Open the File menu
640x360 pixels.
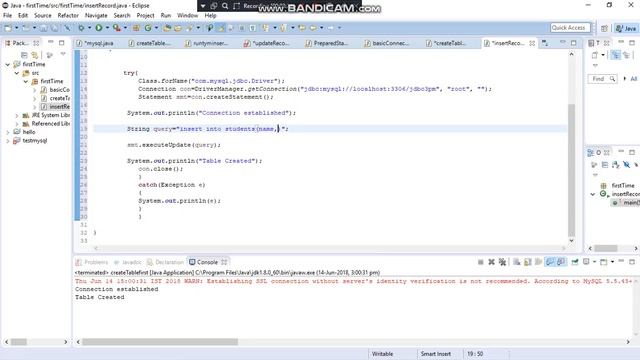tap(7, 16)
